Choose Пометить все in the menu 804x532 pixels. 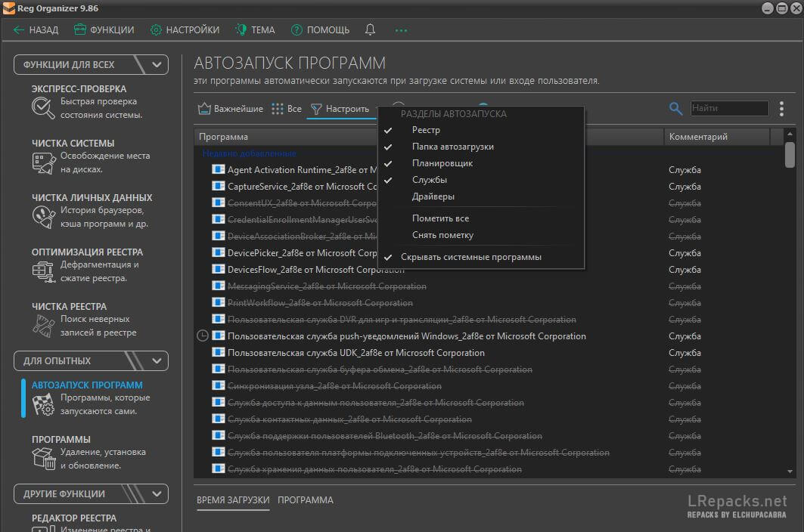tap(440, 218)
